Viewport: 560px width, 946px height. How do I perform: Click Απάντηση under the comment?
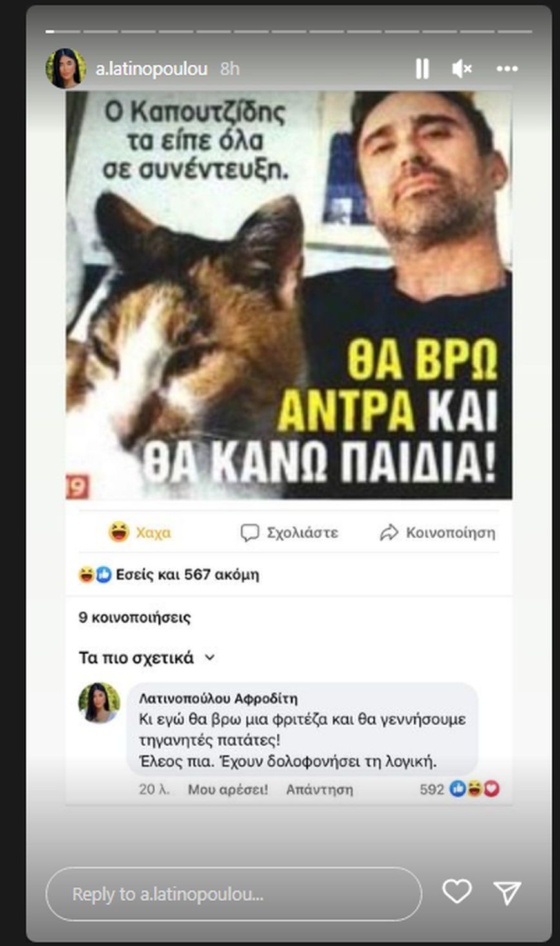pyautogui.click(x=319, y=789)
